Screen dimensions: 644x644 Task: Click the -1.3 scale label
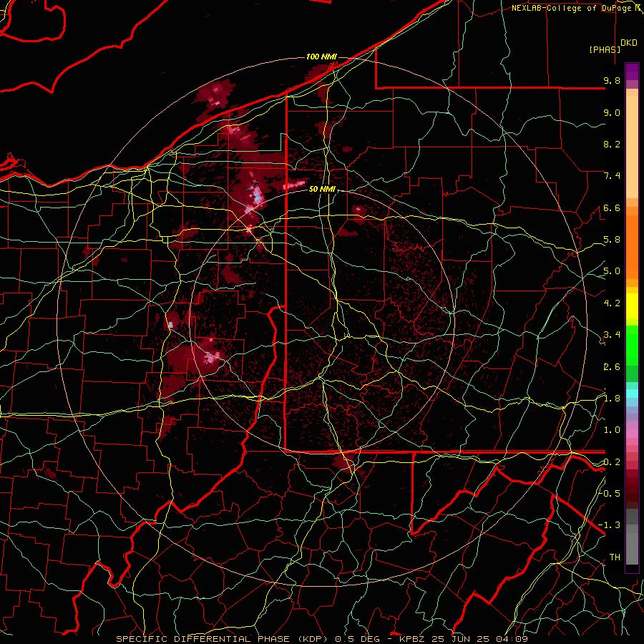[x=610, y=525]
